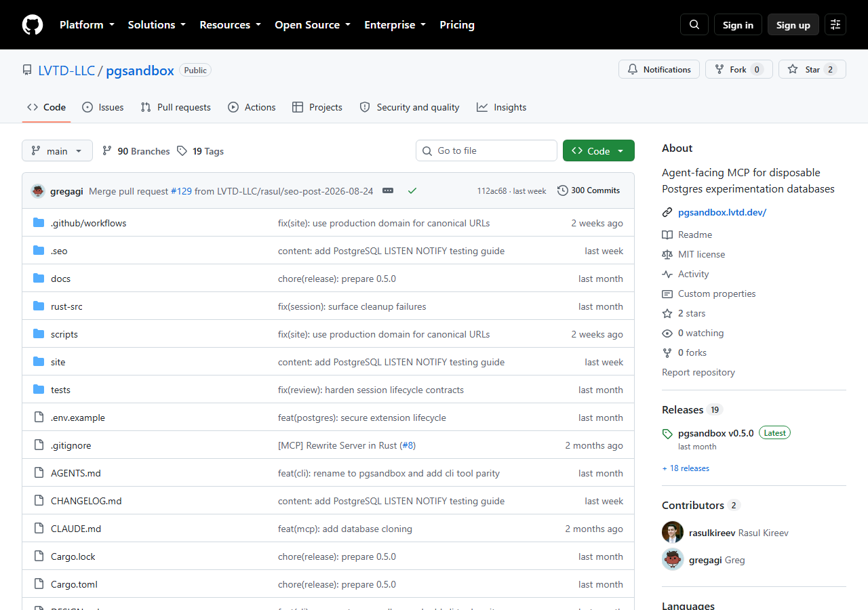The width and height of the screenshot is (868, 610).
Task: Switch to the Projects tab
Action: tap(317, 107)
